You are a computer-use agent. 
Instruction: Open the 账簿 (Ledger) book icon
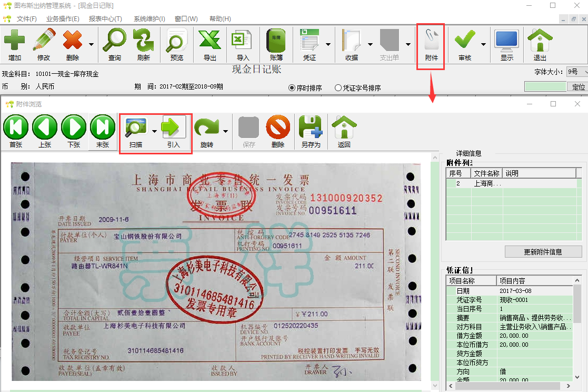click(x=276, y=40)
